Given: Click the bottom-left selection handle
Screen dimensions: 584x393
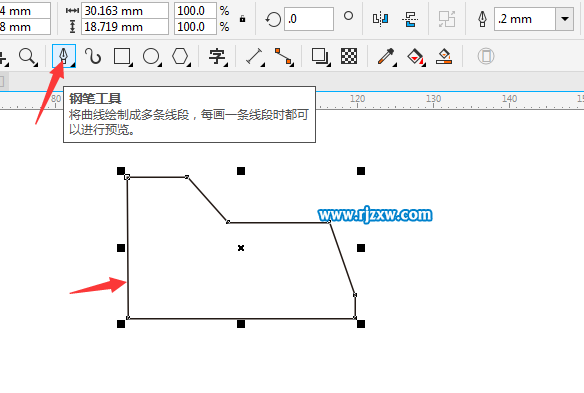Looking at the screenshot, I should coord(121,324).
